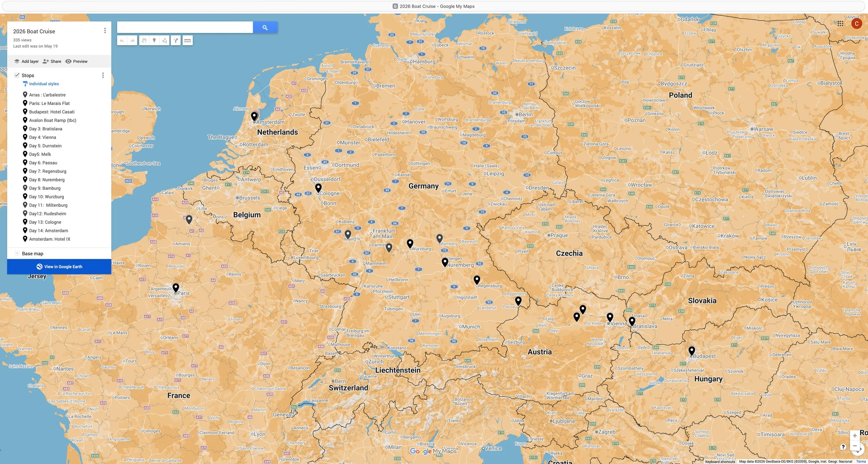Open the Terms link
Image resolution: width=868 pixels, height=464 pixels.
(x=861, y=462)
